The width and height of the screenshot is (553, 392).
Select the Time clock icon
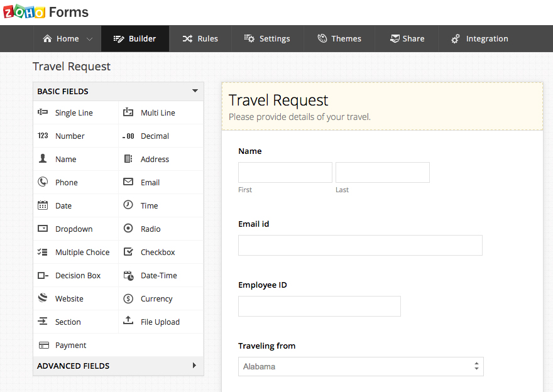tap(128, 204)
